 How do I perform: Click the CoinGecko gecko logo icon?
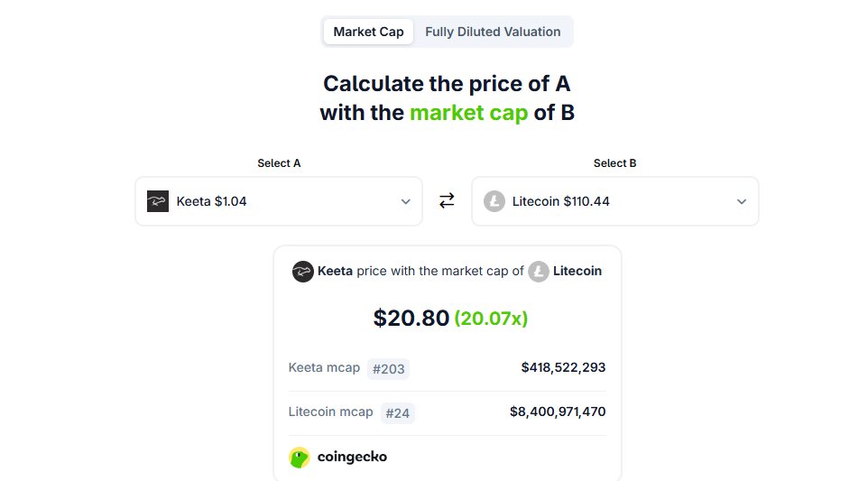300,458
